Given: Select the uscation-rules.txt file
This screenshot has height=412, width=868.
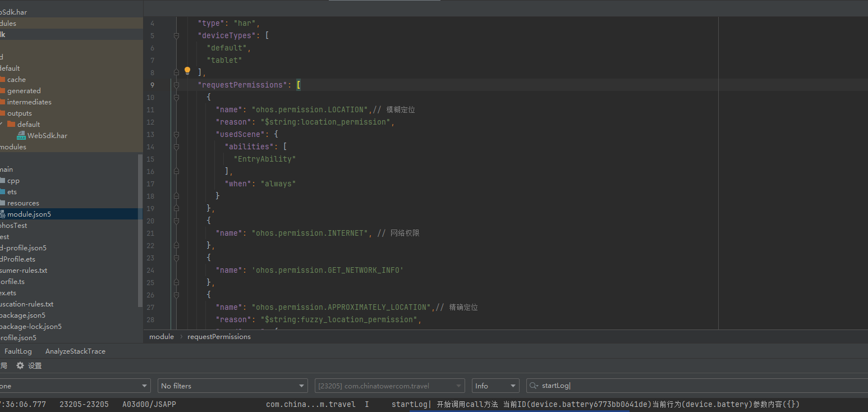Looking at the screenshot, I should tap(27, 304).
